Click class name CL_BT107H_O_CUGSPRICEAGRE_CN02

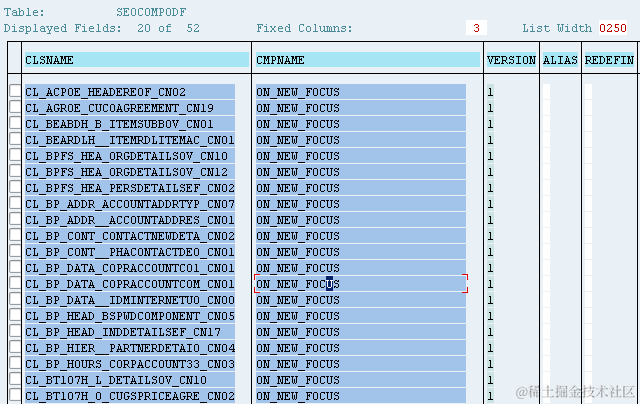[130, 396]
